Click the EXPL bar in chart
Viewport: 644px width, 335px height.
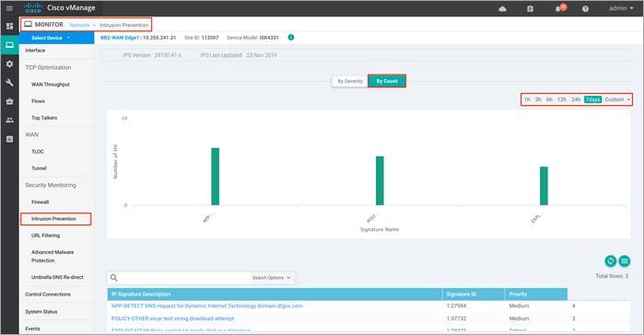point(544,186)
